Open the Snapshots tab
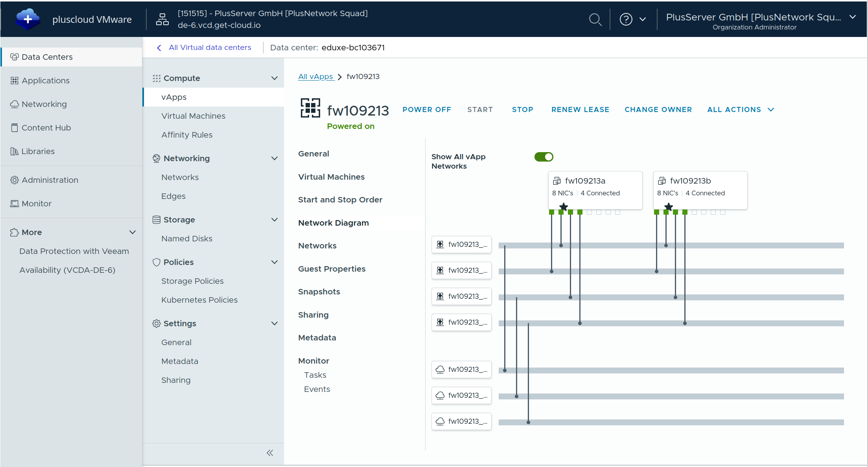The width and height of the screenshot is (868, 467). [319, 292]
